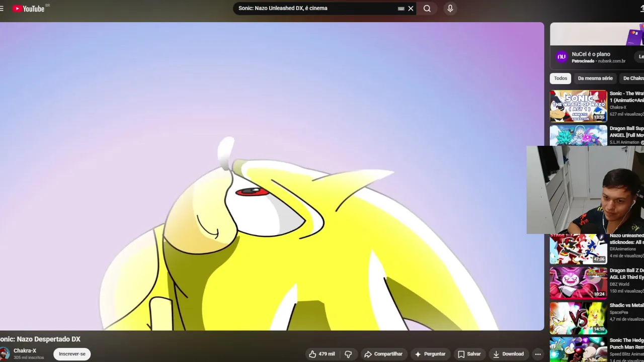644x362 pixels.
Task: Open Dragon Ball Super Angel video thumbnail
Action: (579, 136)
